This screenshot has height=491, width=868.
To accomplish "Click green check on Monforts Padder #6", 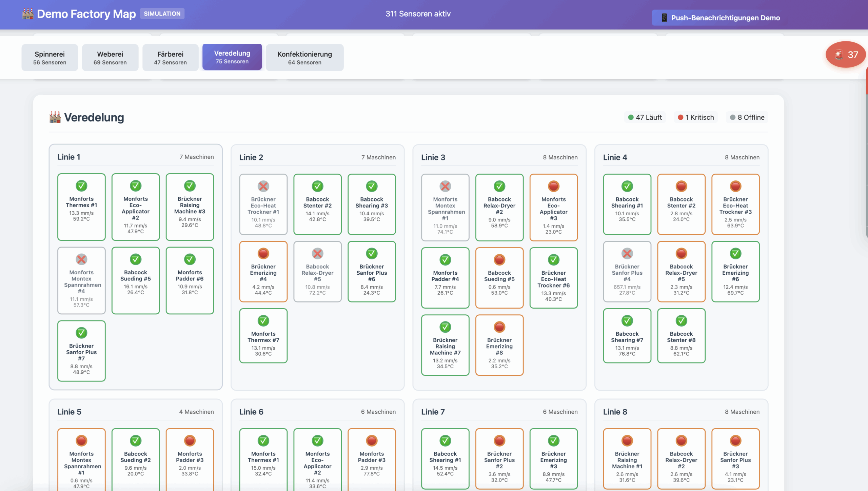I will (x=190, y=259).
